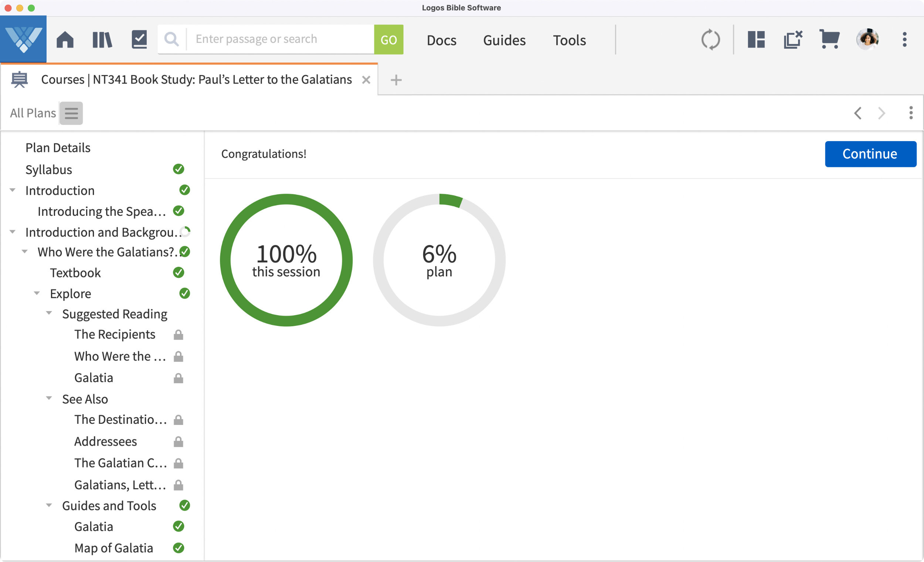Open Who Were the … reading item

[x=120, y=356]
